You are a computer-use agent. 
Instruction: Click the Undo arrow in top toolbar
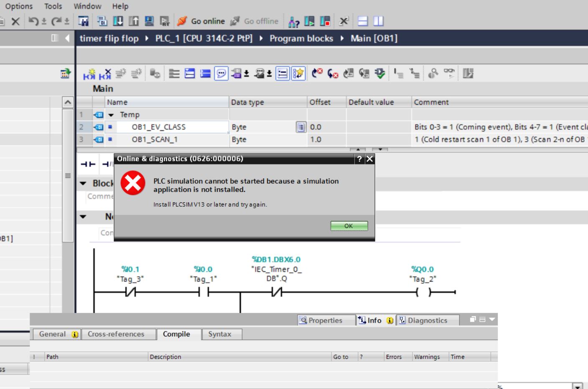coord(33,21)
